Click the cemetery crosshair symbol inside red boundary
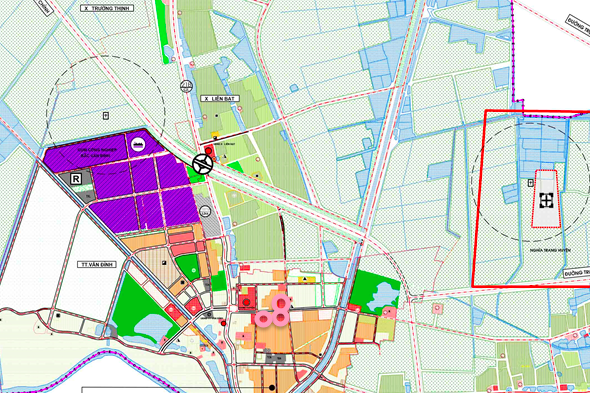The width and height of the screenshot is (590, 393). click(546, 200)
